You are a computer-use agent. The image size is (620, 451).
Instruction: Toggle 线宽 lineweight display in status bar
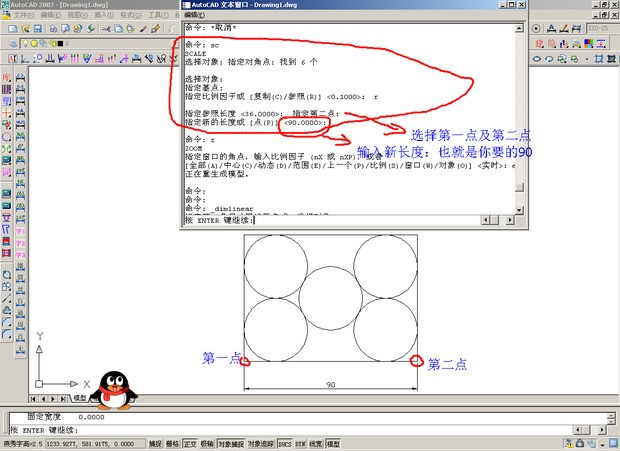point(316,443)
